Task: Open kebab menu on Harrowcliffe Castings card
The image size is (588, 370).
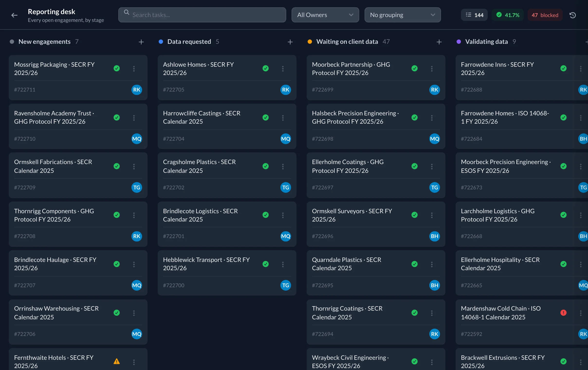Action: coord(283,118)
